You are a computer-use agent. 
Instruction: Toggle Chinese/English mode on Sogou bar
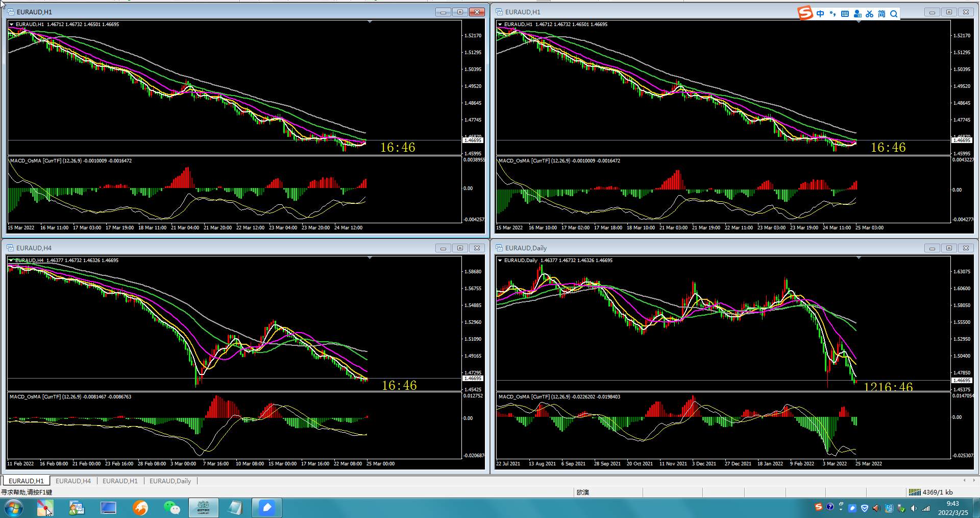[x=820, y=14]
